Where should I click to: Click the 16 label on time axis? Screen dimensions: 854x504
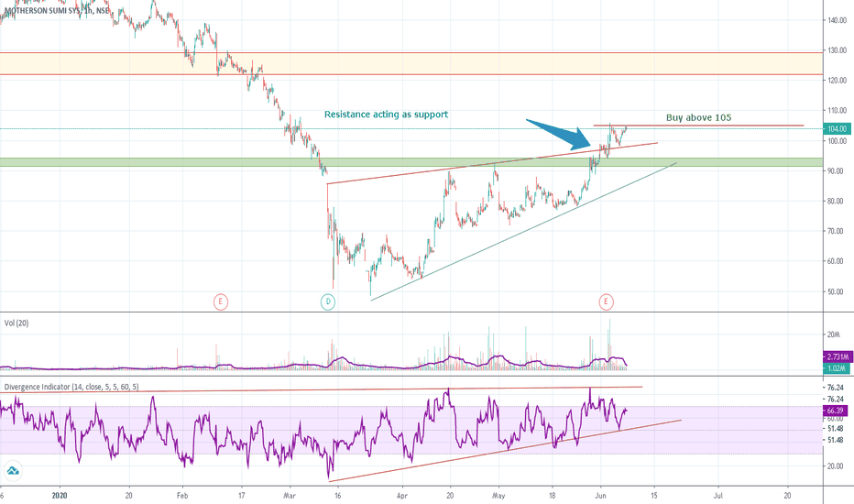click(338, 496)
